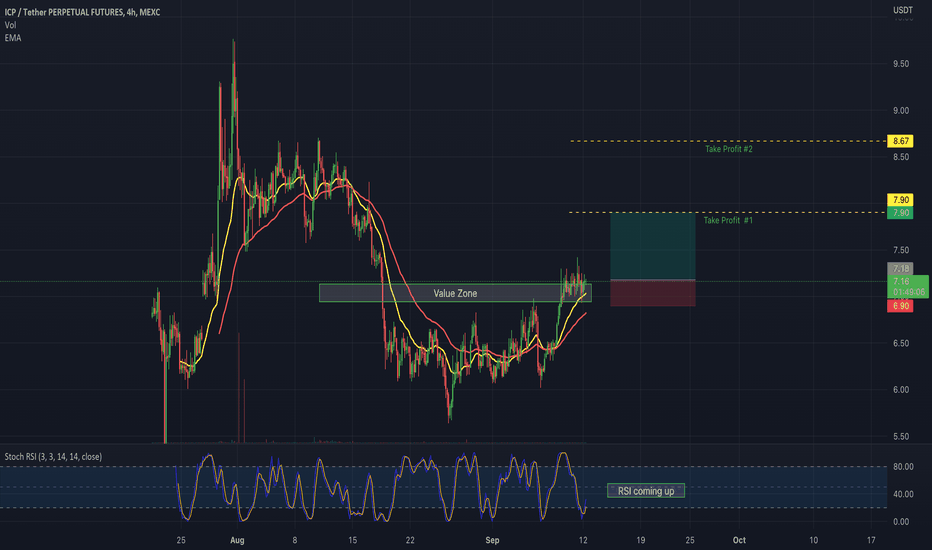Click 6.00 on the price axis

click(x=900, y=389)
